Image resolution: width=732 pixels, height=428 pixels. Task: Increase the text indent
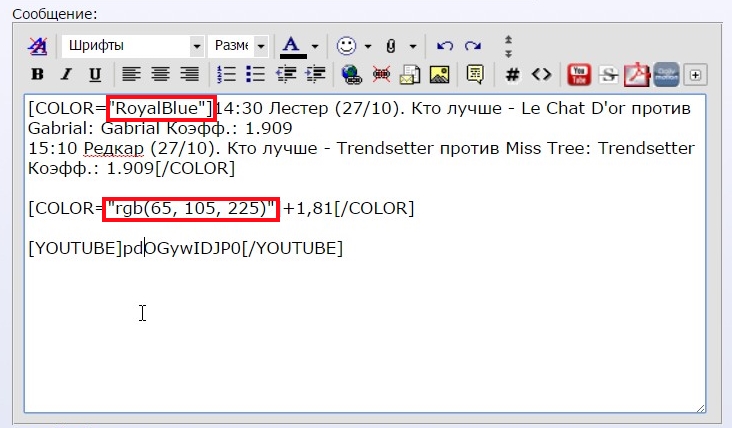(x=315, y=74)
